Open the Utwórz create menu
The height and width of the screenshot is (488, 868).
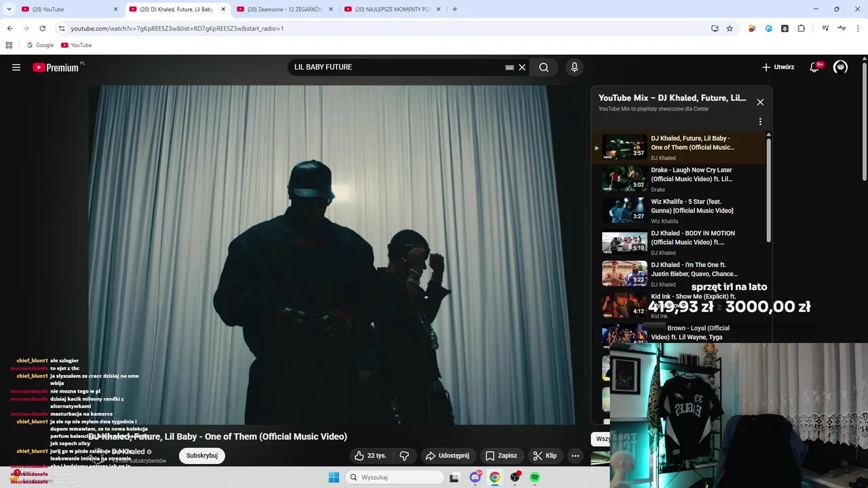coord(778,67)
